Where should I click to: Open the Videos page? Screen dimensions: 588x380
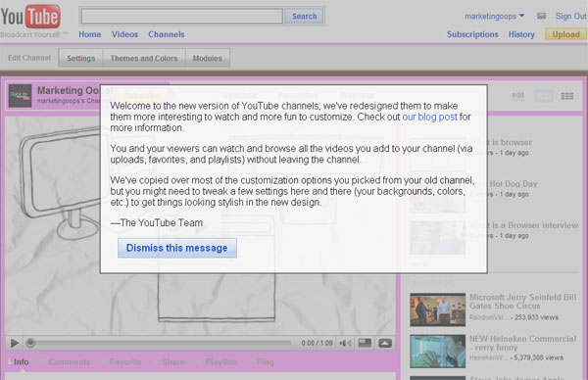(x=124, y=34)
